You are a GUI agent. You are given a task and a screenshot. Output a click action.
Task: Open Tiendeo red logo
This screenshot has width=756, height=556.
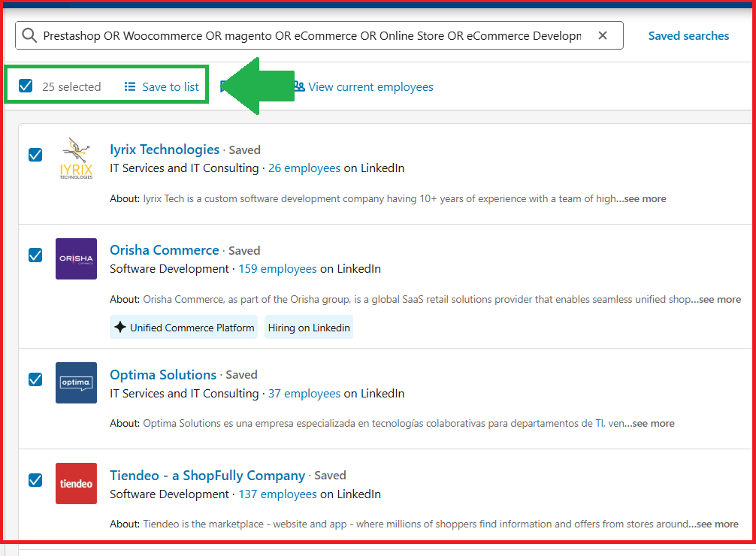coord(76,484)
